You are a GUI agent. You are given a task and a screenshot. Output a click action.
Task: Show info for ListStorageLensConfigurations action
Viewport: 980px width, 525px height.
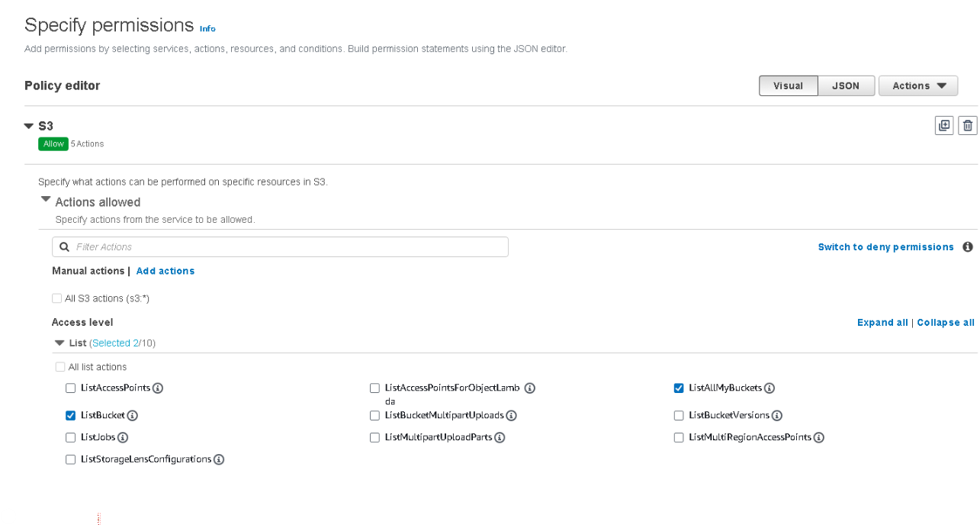tap(219, 459)
